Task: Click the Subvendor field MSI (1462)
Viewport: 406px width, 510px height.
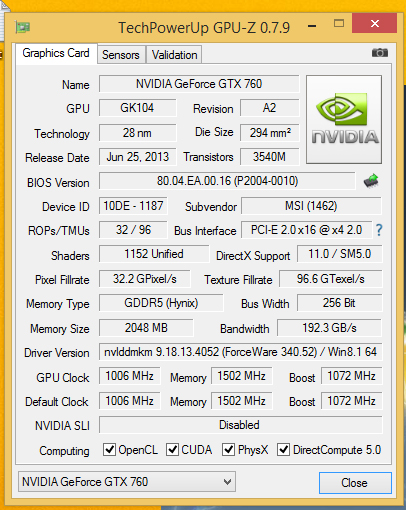Action: click(x=311, y=206)
